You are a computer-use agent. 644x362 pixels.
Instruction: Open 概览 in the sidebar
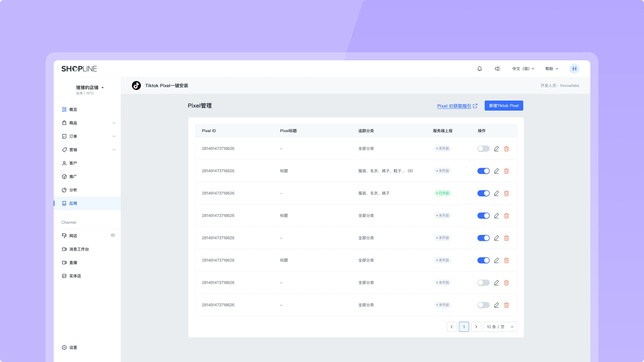click(73, 110)
